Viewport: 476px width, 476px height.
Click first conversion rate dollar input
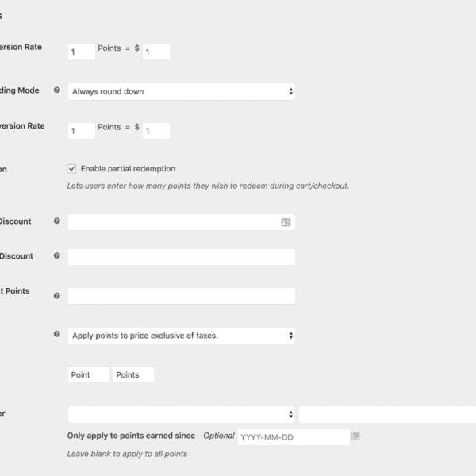pos(156,52)
